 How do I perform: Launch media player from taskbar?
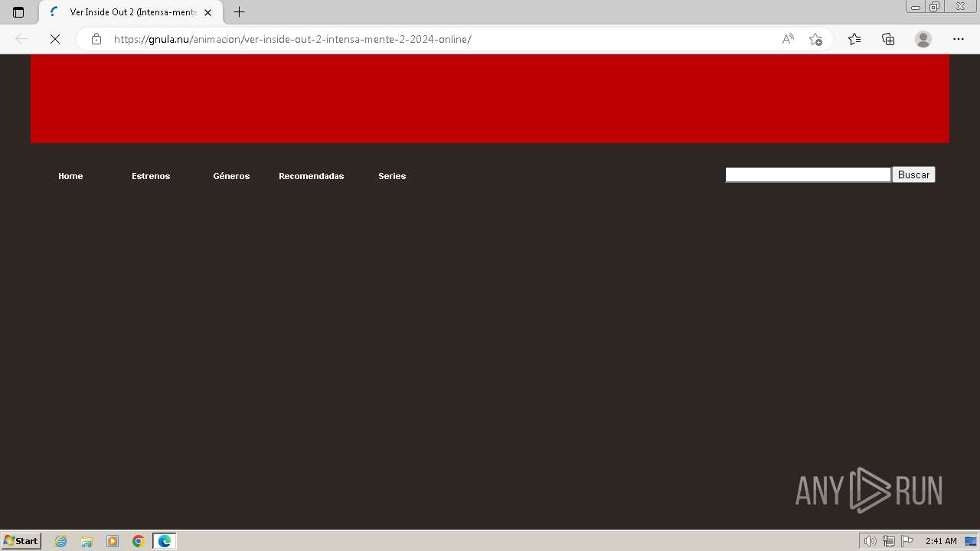coord(113,541)
